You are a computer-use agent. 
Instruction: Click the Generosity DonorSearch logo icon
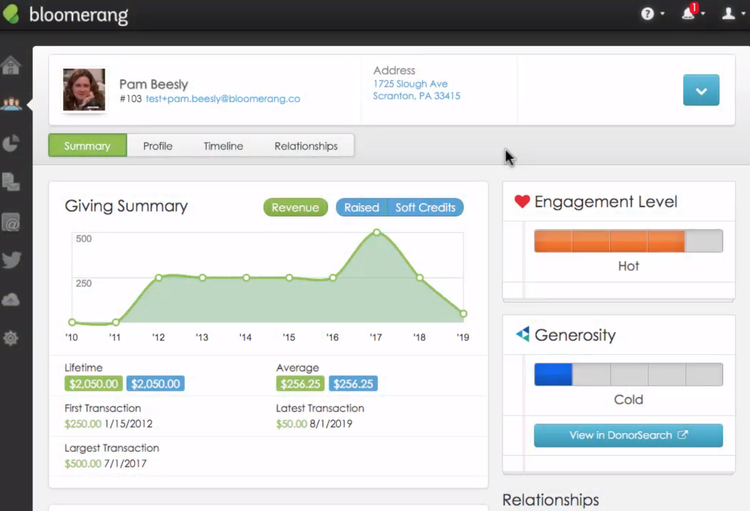click(523, 334)
